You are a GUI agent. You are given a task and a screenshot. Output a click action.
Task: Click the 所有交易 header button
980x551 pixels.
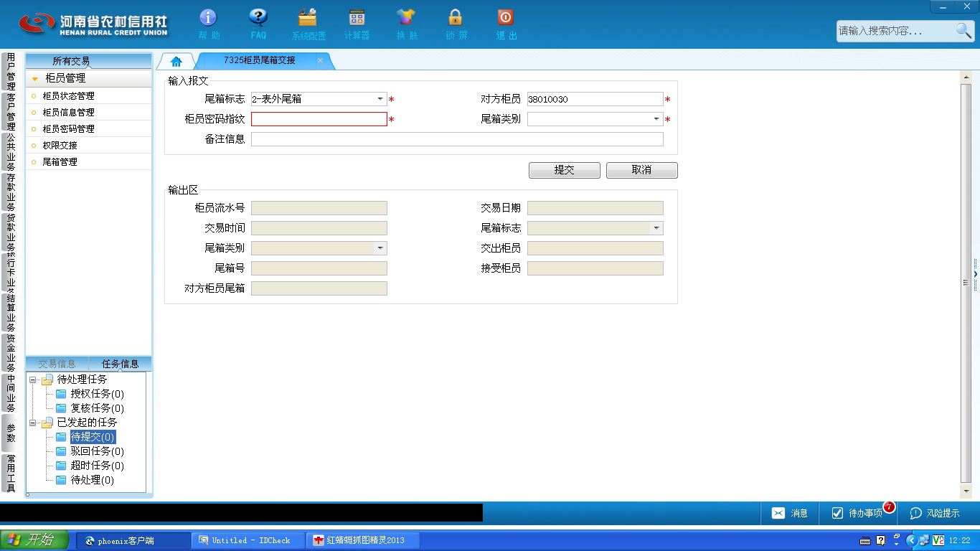click(x=89, y=61)
